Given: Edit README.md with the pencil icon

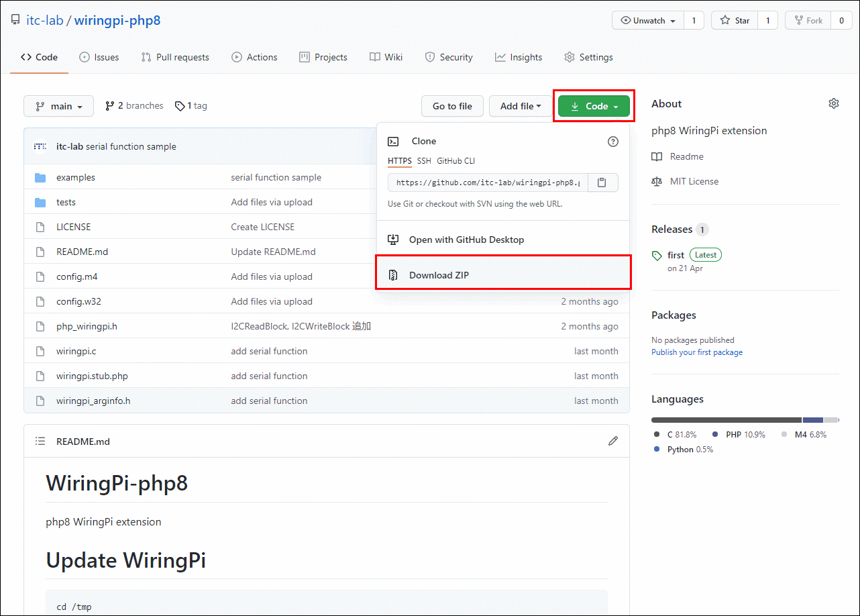Looking at the screenshot, I should [613, 441].
